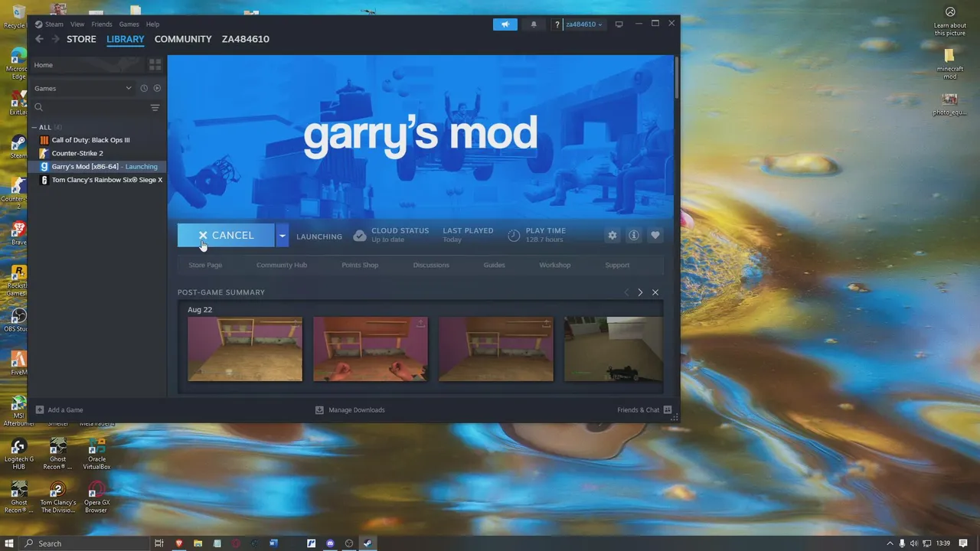Screen dimensions: 980x551
Task: Open Steam help question mark icon
Action: tap(557, 24)
